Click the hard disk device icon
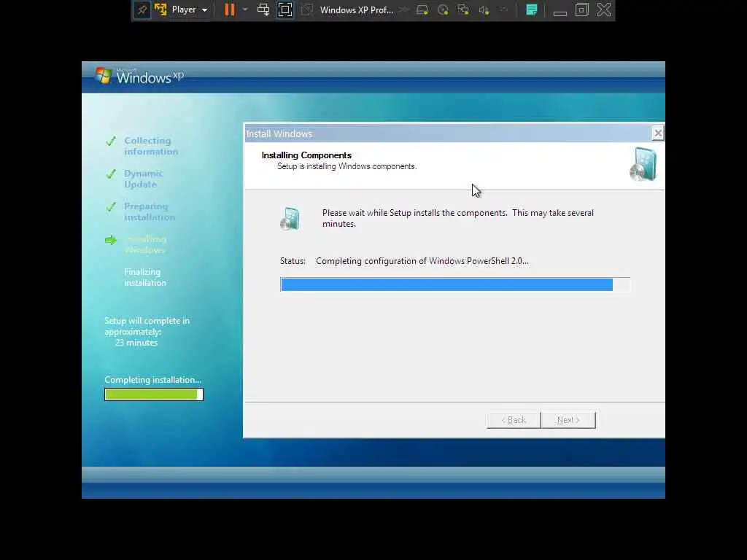Viewport: 747px width, 560px height. [422, 9]
